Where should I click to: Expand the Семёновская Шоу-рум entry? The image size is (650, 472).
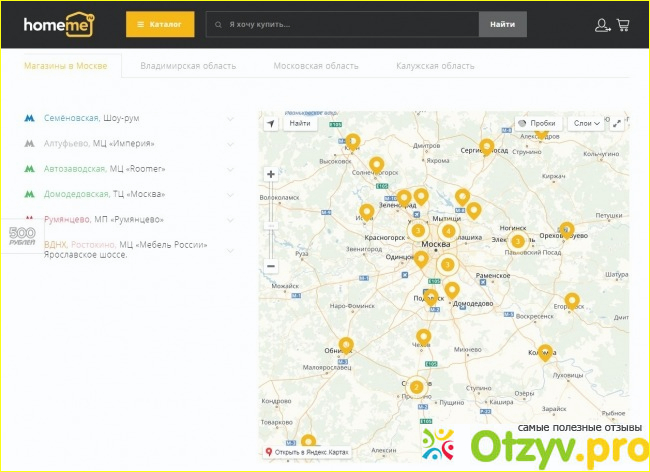coord(231,118)
